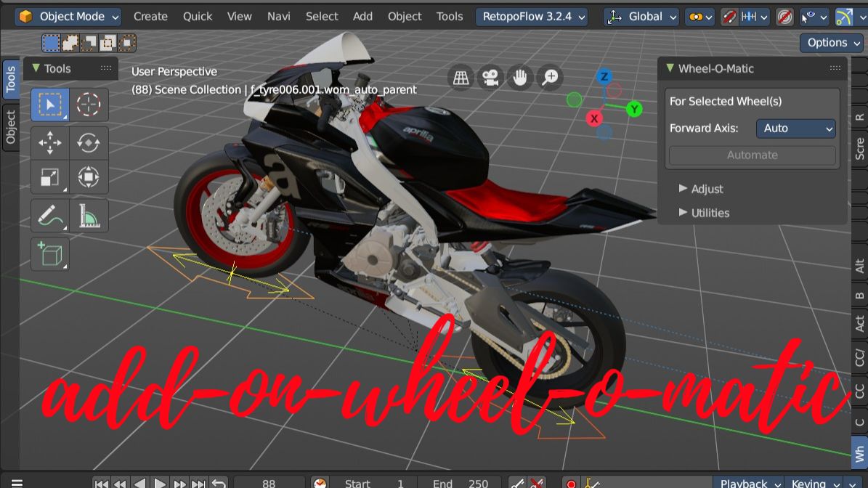Set selection mode to extend
The height and width of the screenshot is (488, 868).
(70, 43)
